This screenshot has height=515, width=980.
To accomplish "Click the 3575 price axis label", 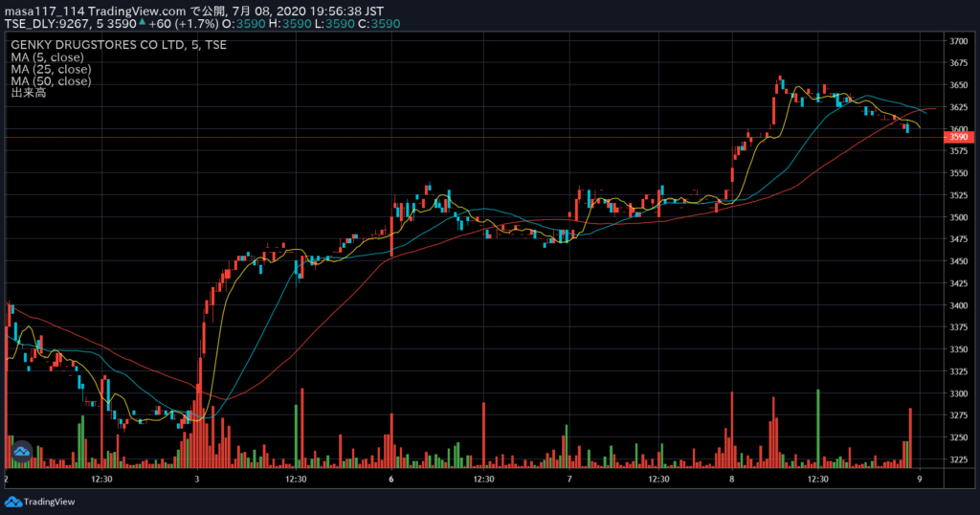I will (958, 151).
